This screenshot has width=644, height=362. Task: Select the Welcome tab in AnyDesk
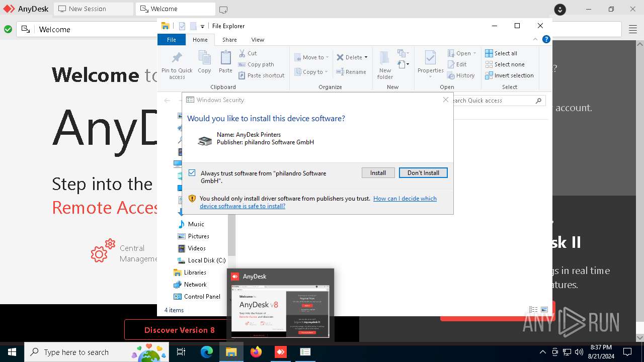(175, 9)
